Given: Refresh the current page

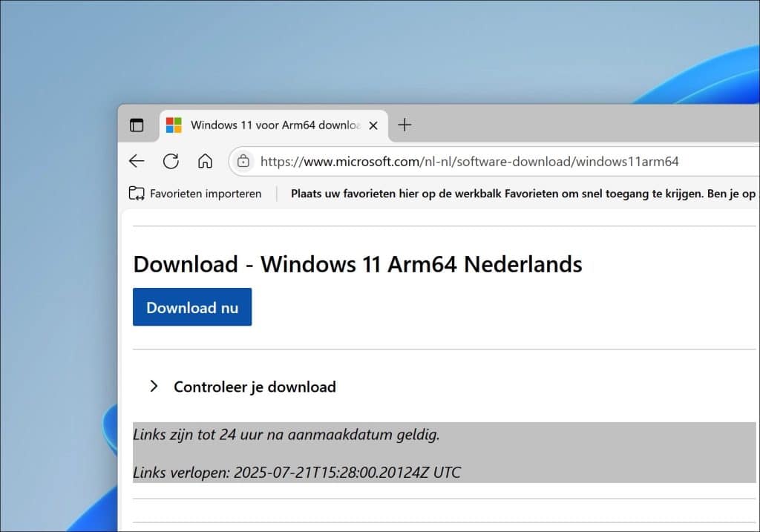Looking at the screenshot, I should 171,161.
